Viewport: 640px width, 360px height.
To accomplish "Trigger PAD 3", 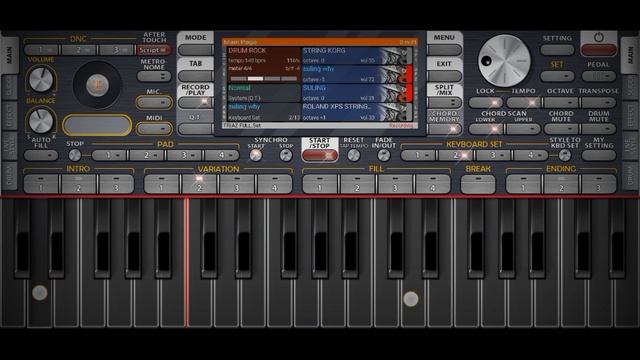I will click(184, 155).
